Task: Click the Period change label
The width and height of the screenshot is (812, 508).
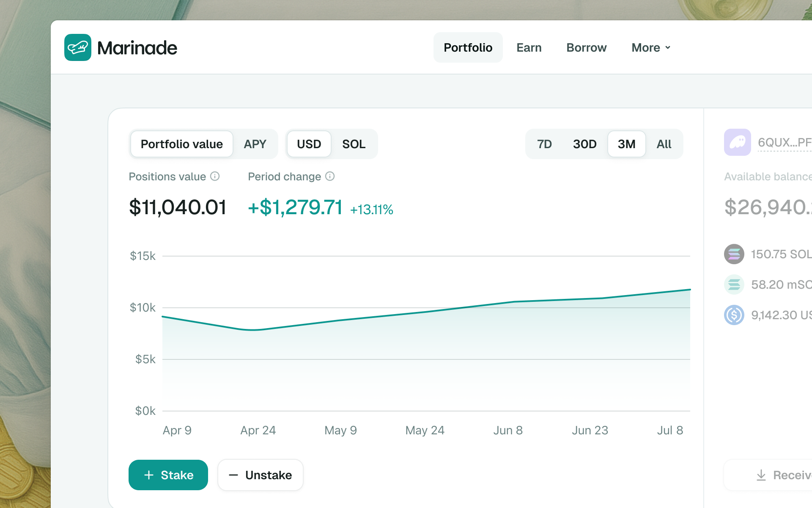Action: click(x=285, y=177)
